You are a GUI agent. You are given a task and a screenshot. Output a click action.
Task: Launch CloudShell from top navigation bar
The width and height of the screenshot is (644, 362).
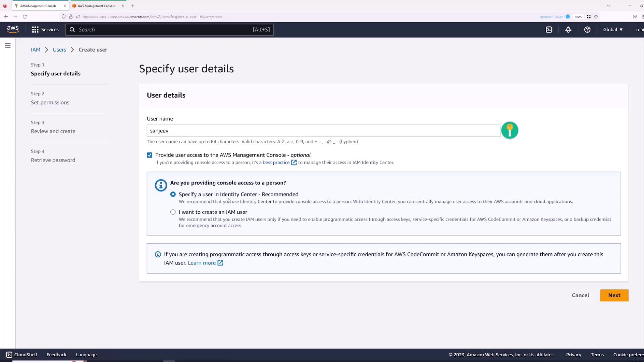[549, 29]
